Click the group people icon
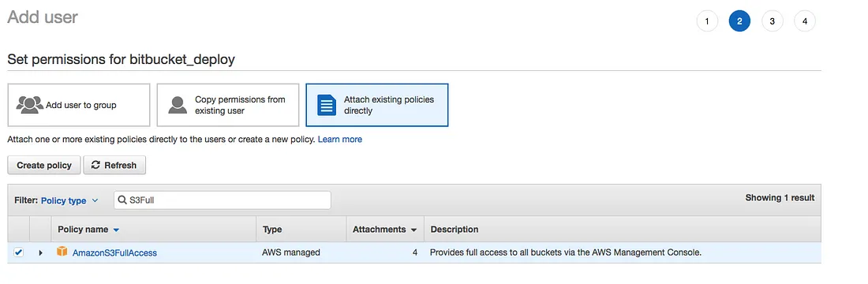The width and height of the screenshot is (868, 284). pyautogui.click(x=30, y=105)
